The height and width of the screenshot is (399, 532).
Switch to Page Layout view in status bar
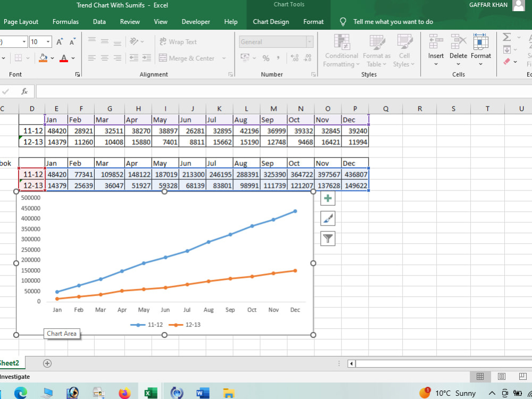pyautogui.click(x=502, y=377)
